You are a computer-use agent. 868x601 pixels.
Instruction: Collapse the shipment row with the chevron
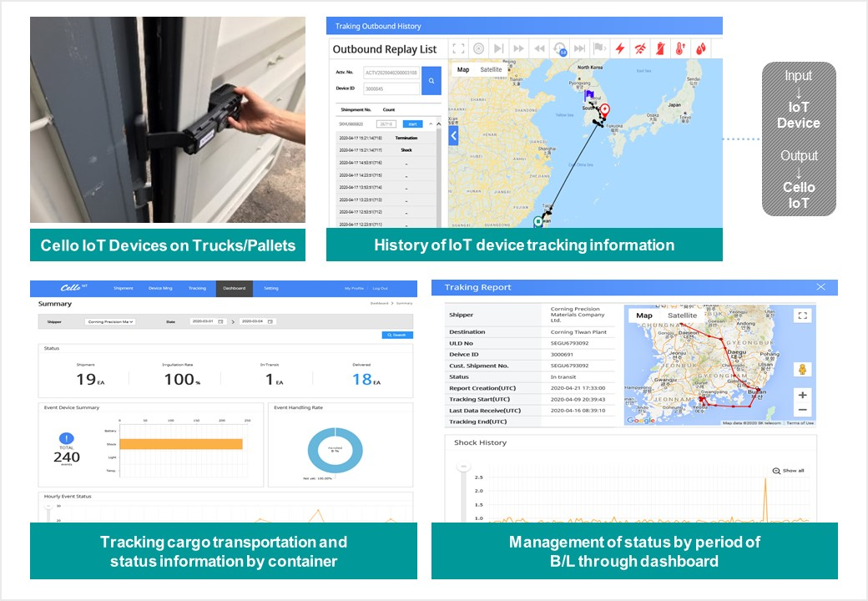pyautogui.click(x=430, y=124)
